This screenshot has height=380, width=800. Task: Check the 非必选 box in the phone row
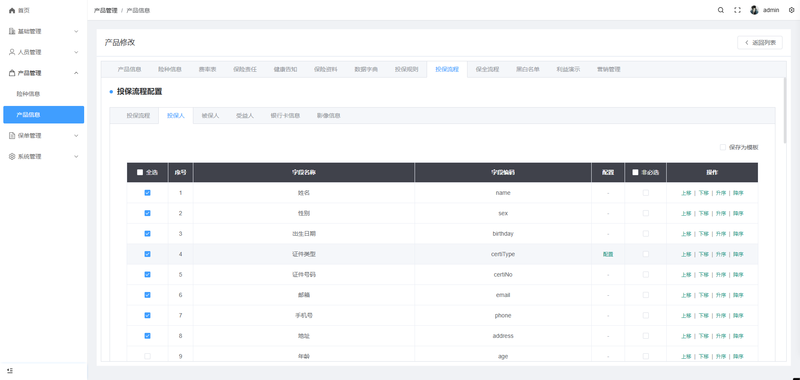point(645,315)
